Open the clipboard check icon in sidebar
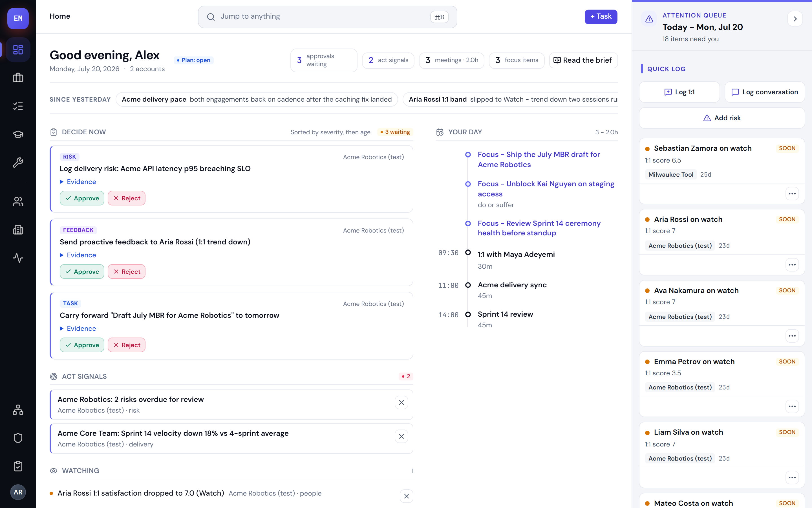 [x=18, y=466]
